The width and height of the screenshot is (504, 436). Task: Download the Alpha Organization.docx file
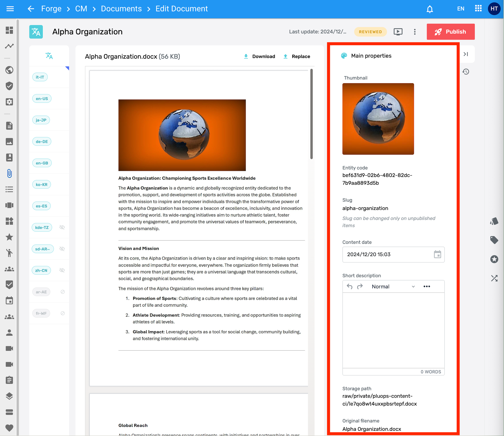pos(259,56)
